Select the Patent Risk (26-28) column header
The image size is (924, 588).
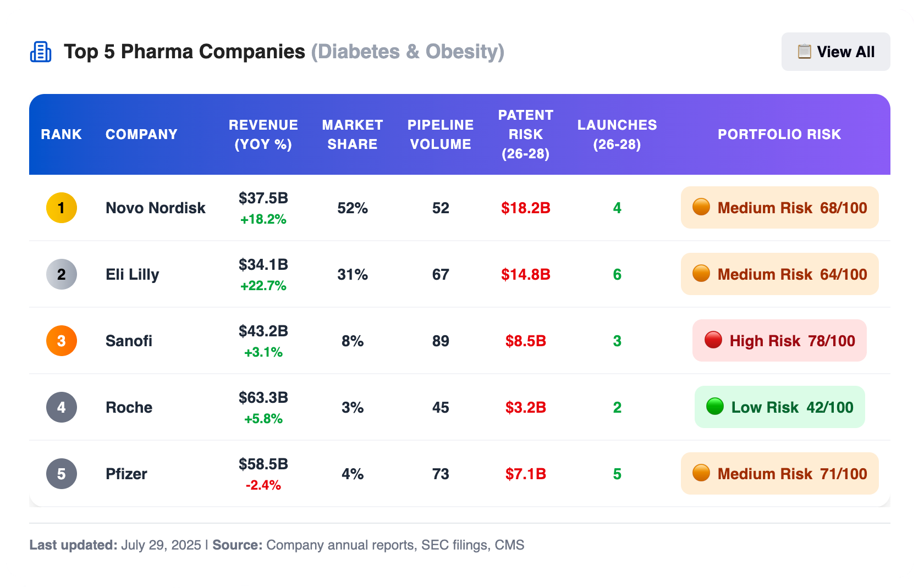526,135
